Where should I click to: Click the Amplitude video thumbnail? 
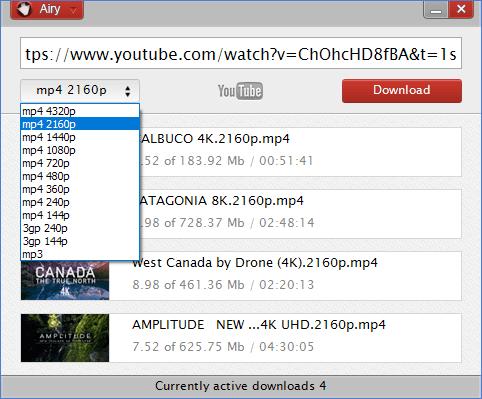pyautogui.click(x=65, y=338)
